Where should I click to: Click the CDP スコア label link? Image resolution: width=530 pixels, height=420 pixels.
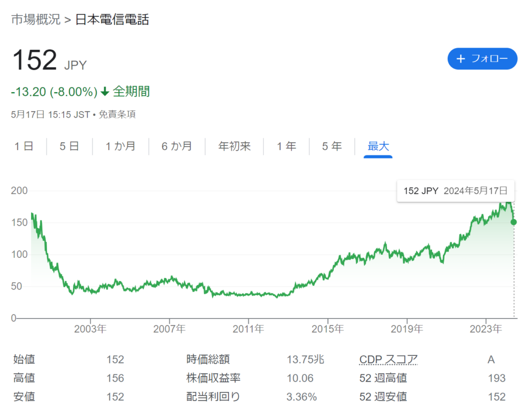[388, 359]
